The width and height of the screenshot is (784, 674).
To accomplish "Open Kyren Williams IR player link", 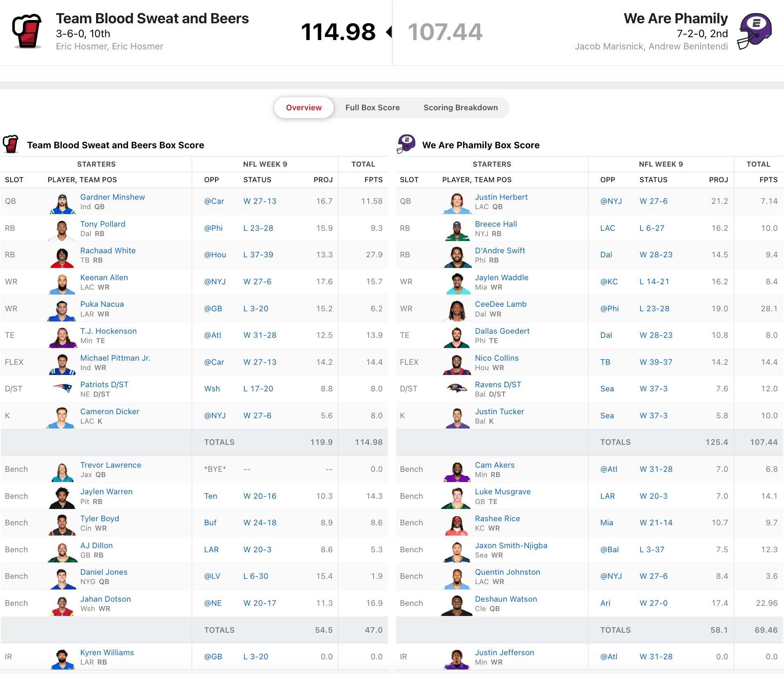I will (107, 652).
